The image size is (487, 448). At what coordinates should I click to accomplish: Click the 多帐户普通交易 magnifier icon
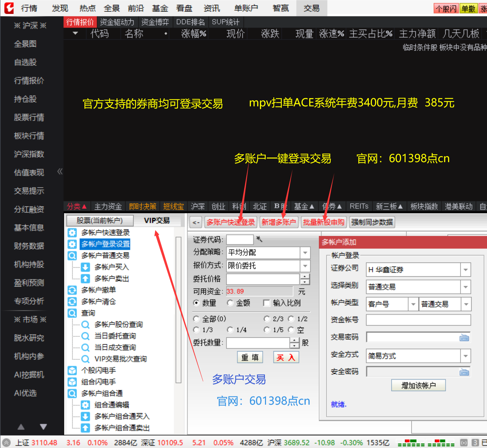coord(72,256)
